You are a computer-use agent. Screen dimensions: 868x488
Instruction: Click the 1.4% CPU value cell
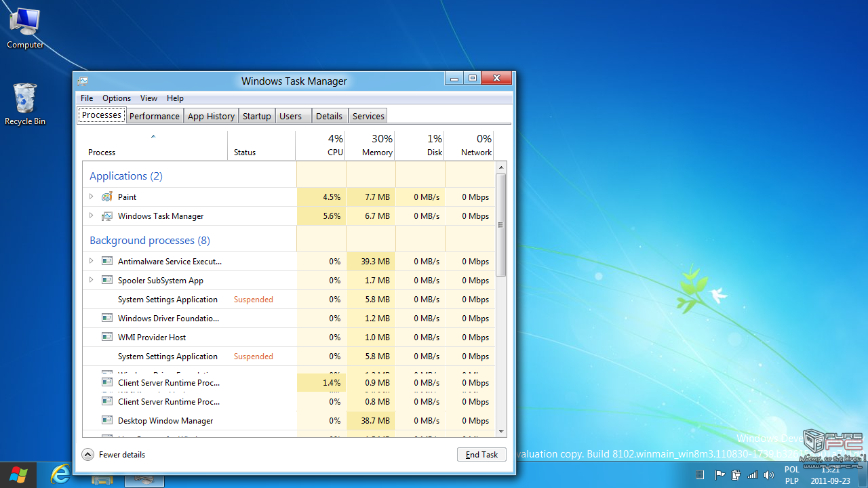tap(321, 383)
